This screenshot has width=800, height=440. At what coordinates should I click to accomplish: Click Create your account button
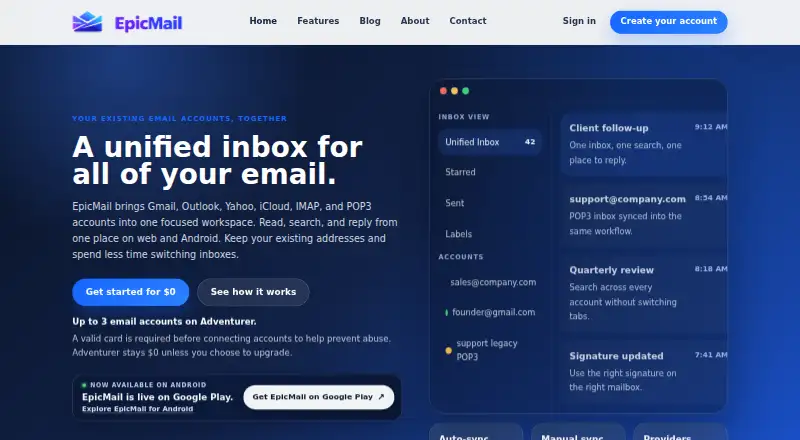click(668, 22)
